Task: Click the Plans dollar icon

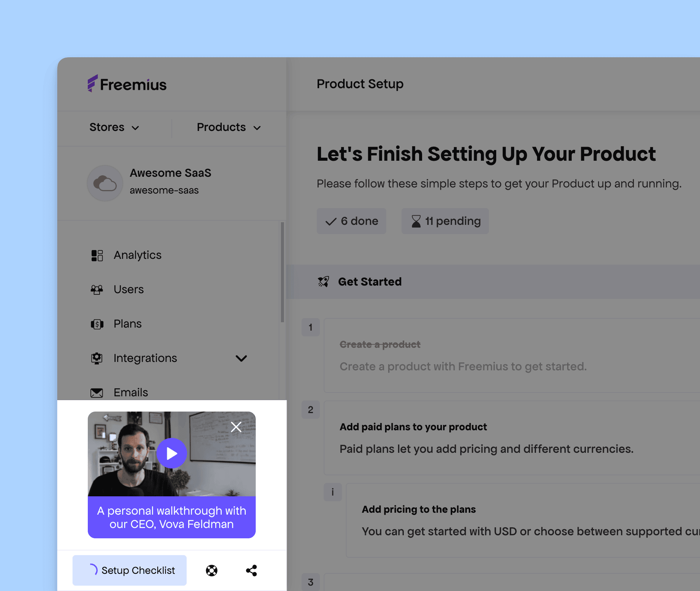Action: point(97,324)
